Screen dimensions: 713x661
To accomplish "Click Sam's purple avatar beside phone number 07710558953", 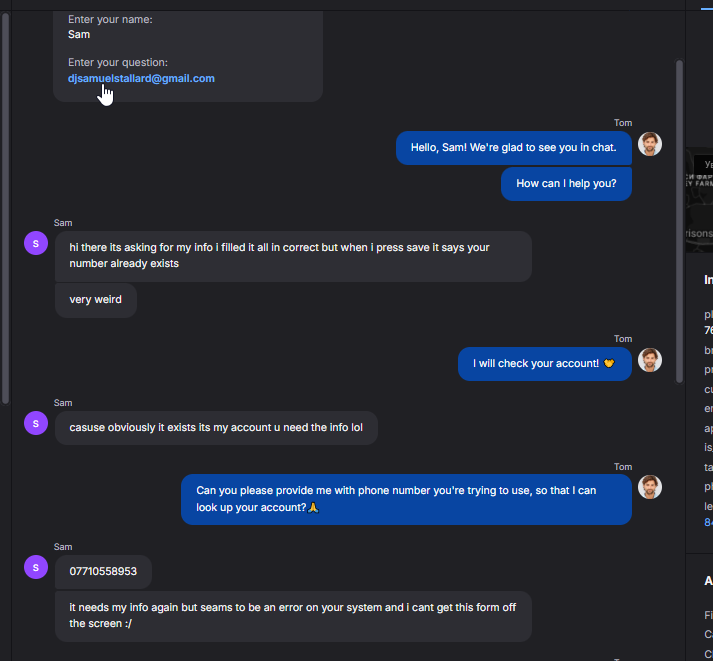I will pos(36,567).
